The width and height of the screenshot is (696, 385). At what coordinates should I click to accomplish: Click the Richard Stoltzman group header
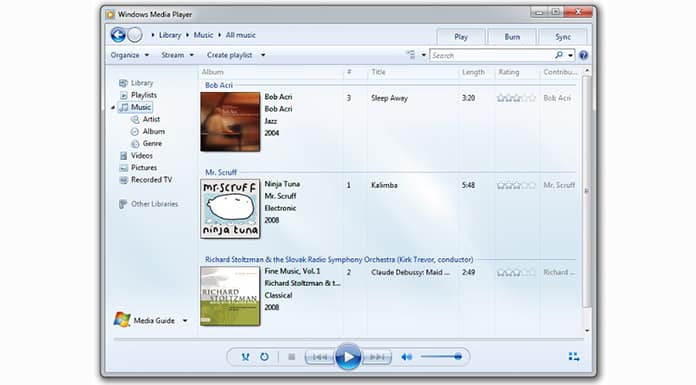click(x=339, y=259)
